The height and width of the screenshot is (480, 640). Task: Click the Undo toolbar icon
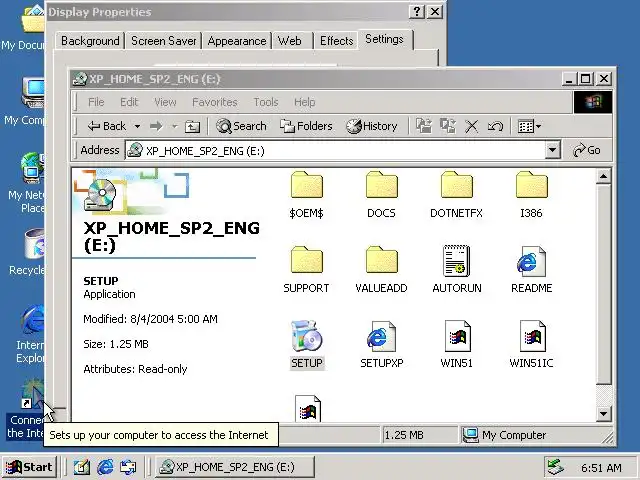495,127
